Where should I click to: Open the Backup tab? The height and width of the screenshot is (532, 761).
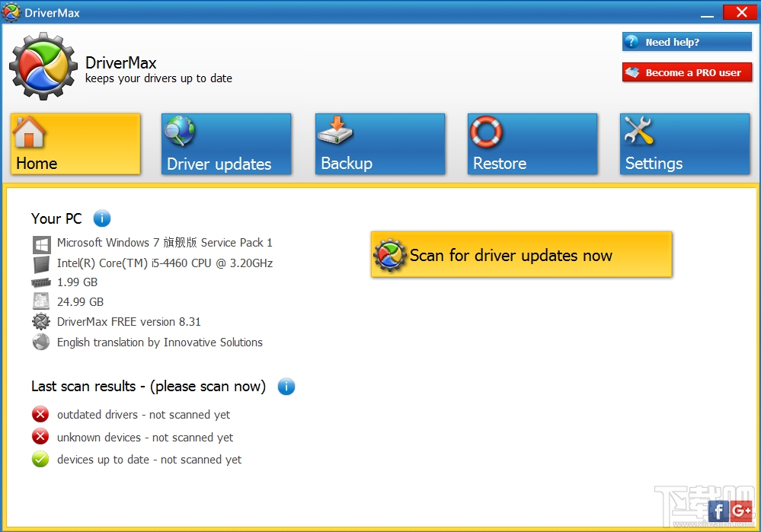click(380, 144)
